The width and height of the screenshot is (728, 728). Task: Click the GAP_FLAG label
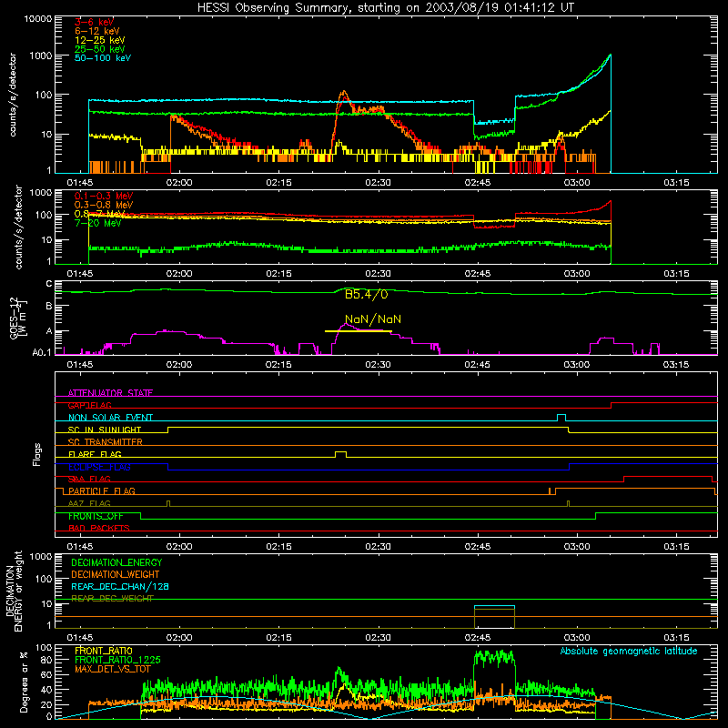89,405
